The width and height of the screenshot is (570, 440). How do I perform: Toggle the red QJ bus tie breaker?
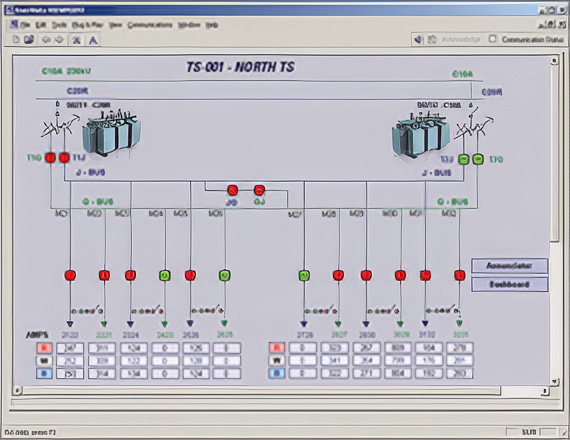[259, 190]
